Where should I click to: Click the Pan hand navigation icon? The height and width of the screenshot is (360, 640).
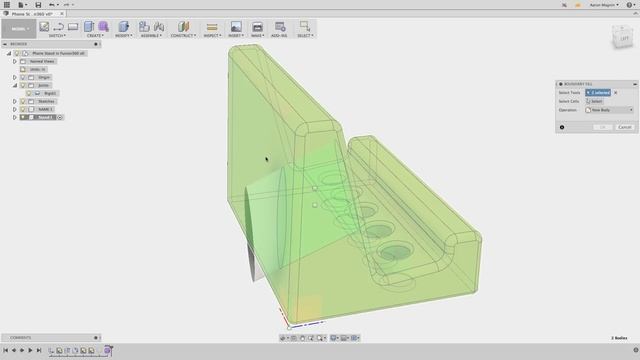point(302,338)
